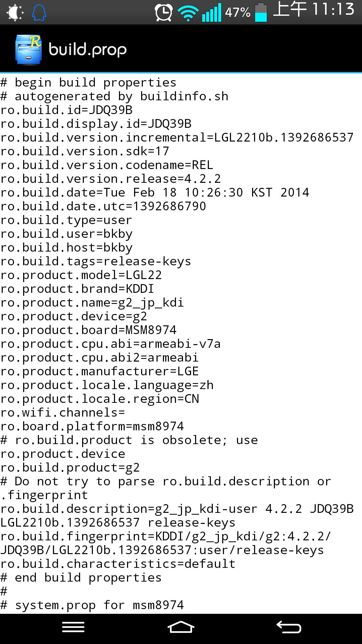This screenshot has height=644, width=362.
Task: Tap the Back navigation arrow
Action: (289, 627)
